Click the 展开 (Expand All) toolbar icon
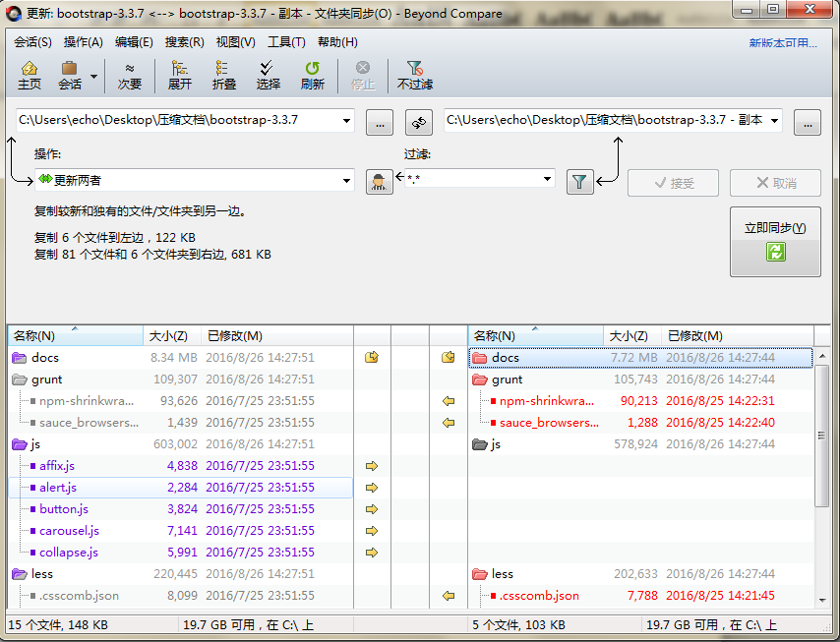The height and width of the screenshot is (642, 840). [x=179, y=75]
